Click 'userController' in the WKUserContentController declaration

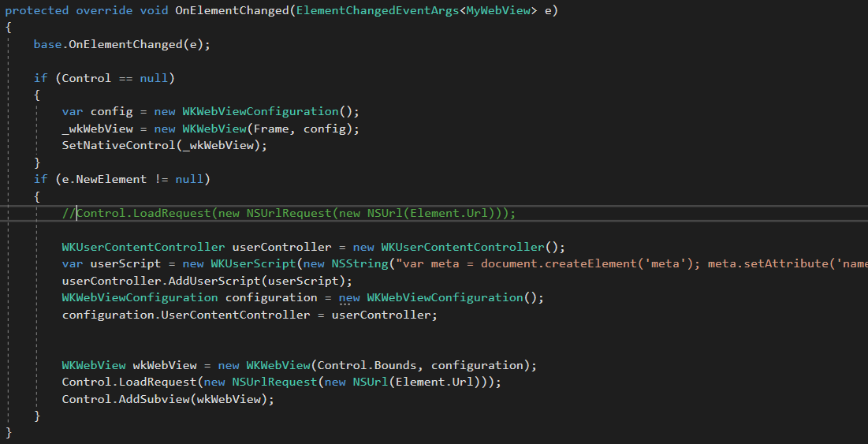click(281, 247)
